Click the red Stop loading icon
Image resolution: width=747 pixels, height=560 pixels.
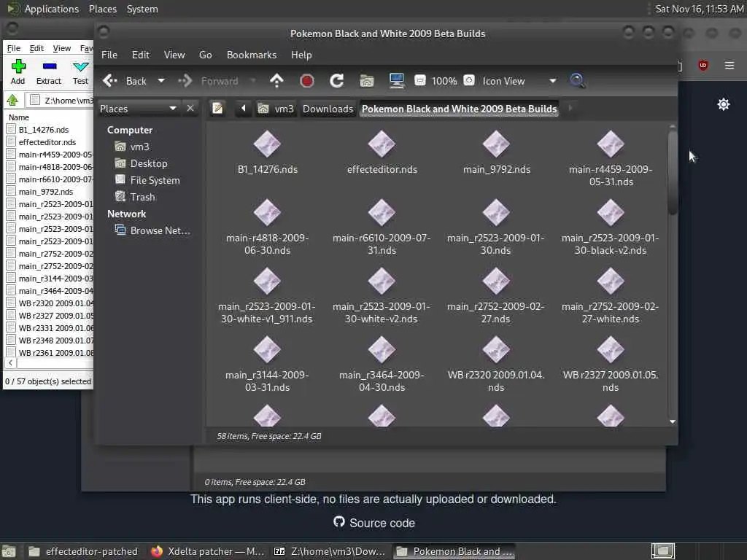[x=307, y=81]
